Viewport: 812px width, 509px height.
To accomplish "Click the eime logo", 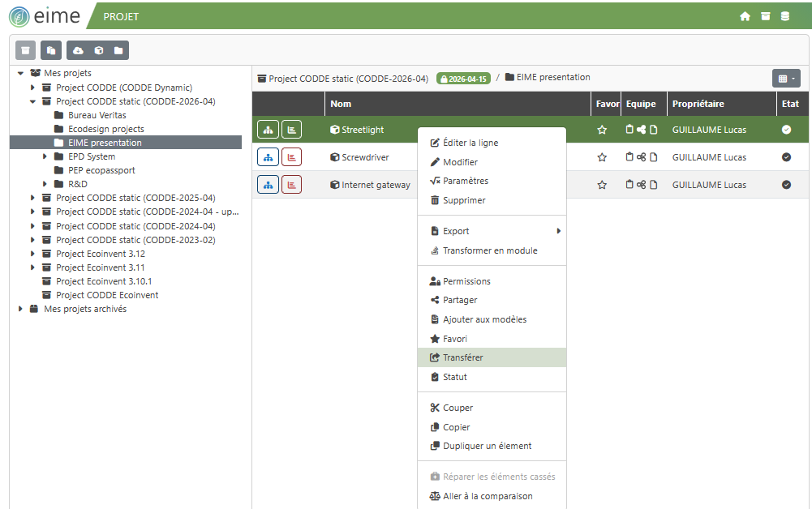I will [x=45, y=16].
